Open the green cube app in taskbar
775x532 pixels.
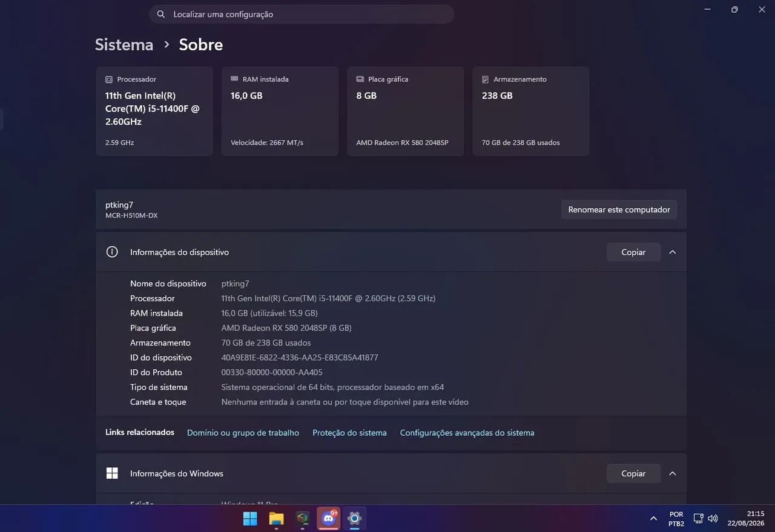(x=302, y=519)
